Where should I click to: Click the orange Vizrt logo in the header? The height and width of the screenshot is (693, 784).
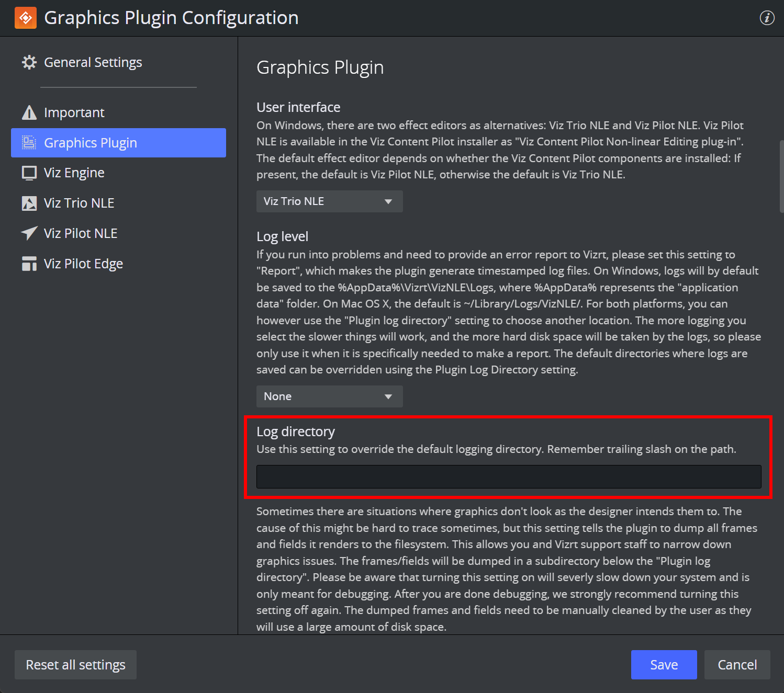tap(25, 17)
